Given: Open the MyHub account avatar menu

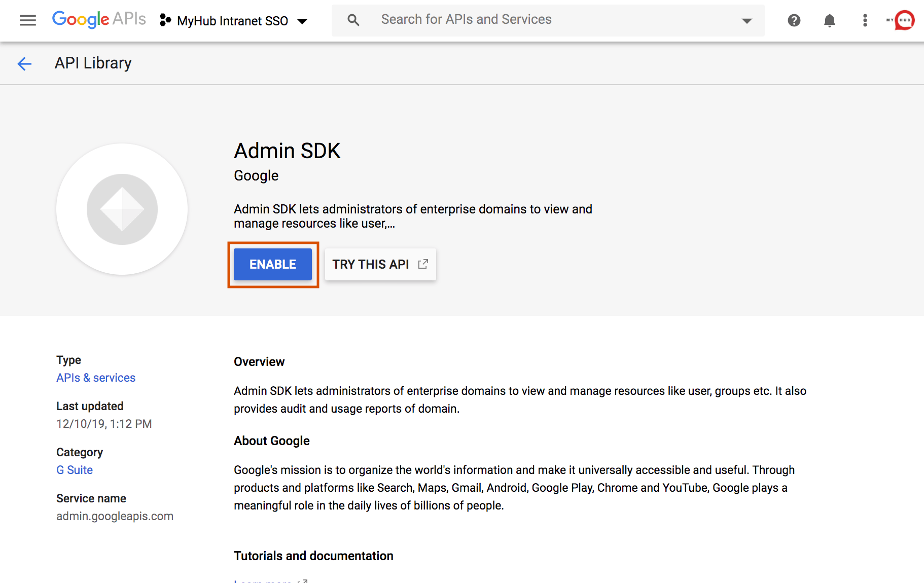Looking at the screenshot, I should (904, 20).
